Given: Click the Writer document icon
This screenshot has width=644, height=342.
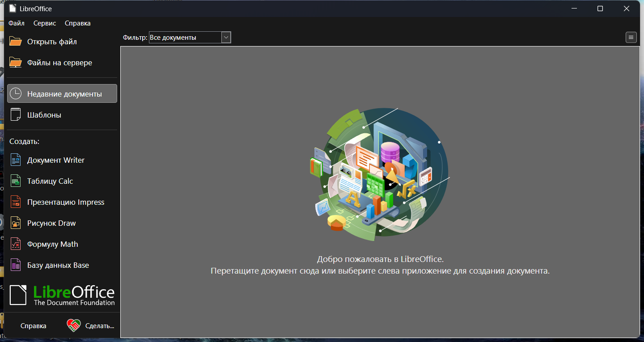Looking at the screenshot, I should click(x=16, y=160).
